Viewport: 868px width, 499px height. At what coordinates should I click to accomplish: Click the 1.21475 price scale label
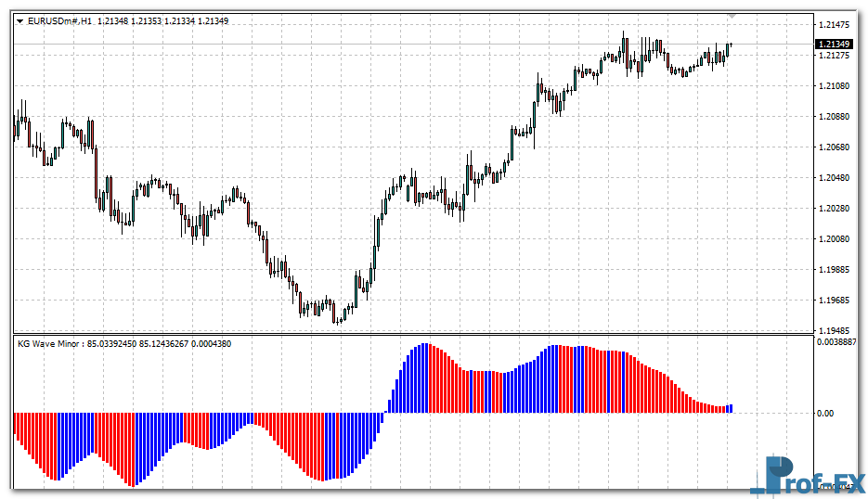pos(836,25)
